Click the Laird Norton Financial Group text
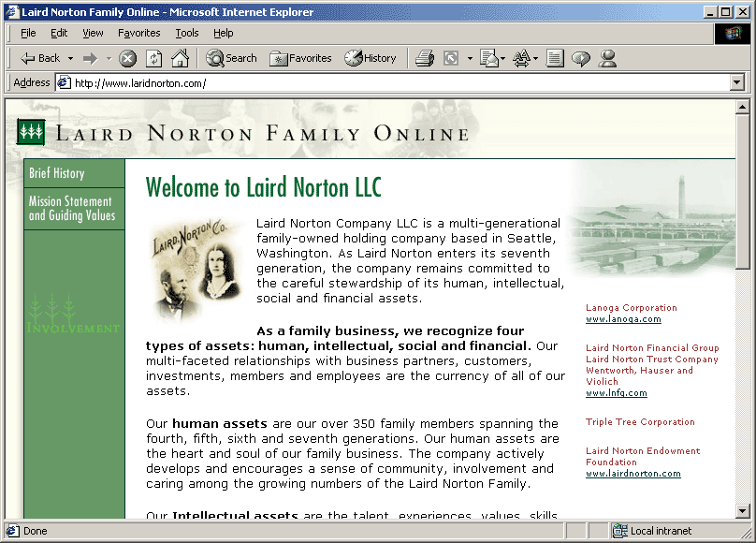Image resolution: width=756 pixels, height=543 pixels. coord(652,347)
